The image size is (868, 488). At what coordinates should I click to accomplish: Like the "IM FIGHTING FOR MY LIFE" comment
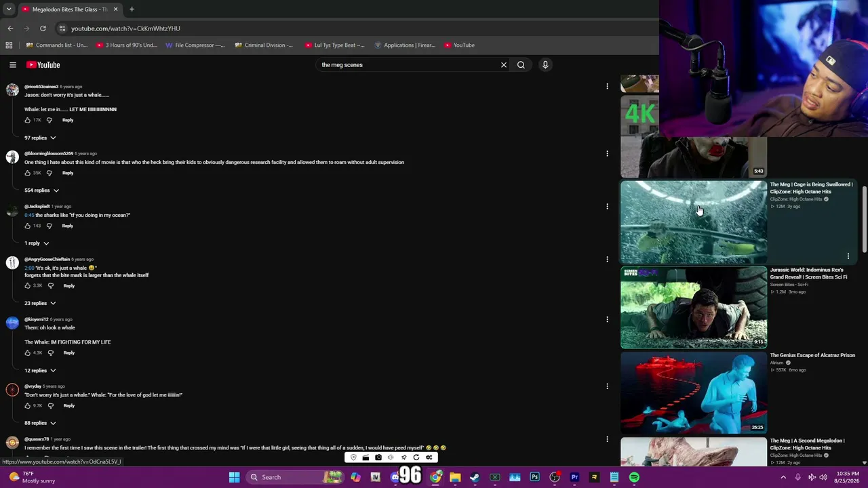click(28, 352)
